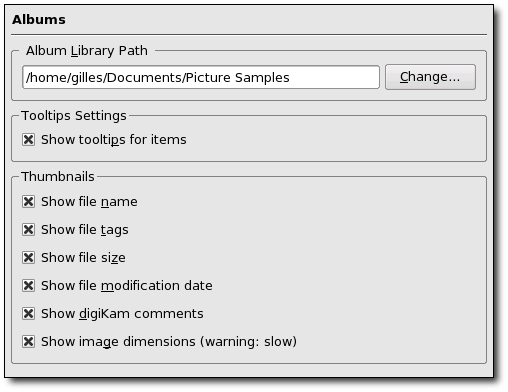Viewport: 508px width, 392px height.
Task: Click the 'Show file tags' label text
Action: click(85, 230)
